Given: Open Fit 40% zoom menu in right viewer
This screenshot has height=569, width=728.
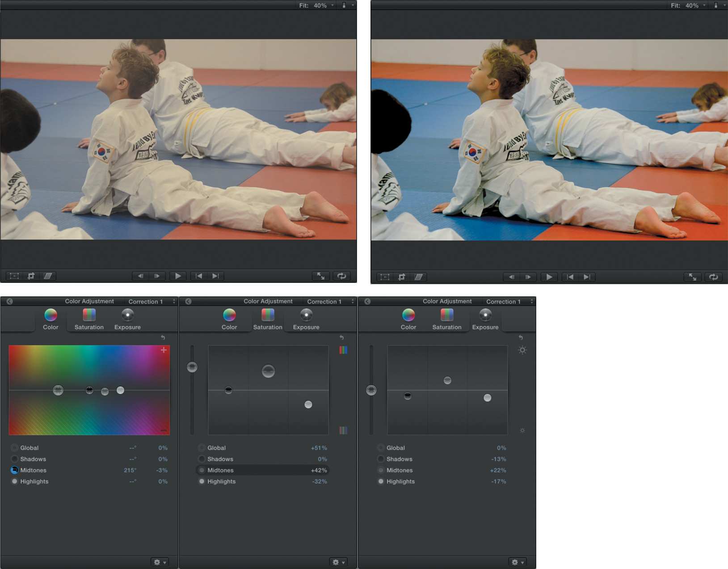Looking at the screenshot, I should tap(688, 5).
